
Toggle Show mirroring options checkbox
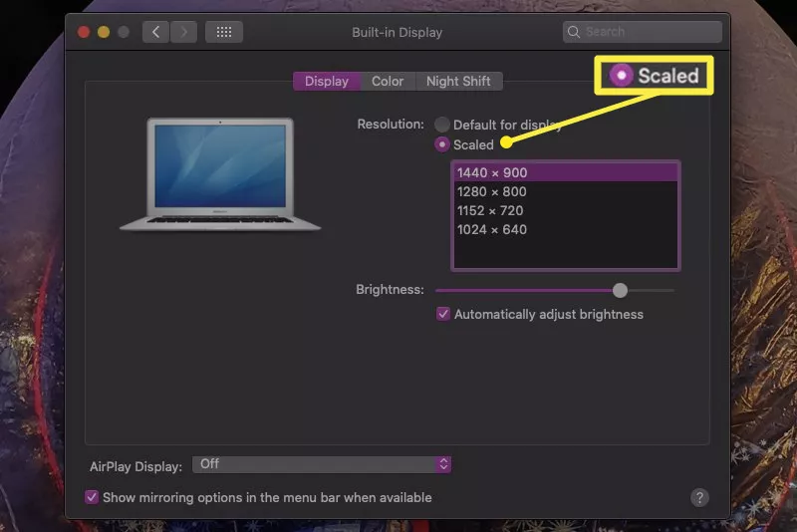point(92,497)
